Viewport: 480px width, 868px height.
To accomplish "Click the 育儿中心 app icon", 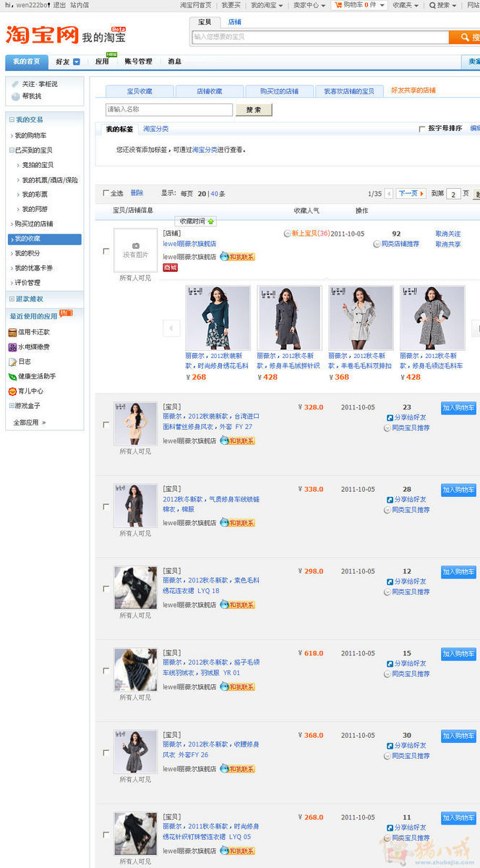I will [x=12, y=391].
